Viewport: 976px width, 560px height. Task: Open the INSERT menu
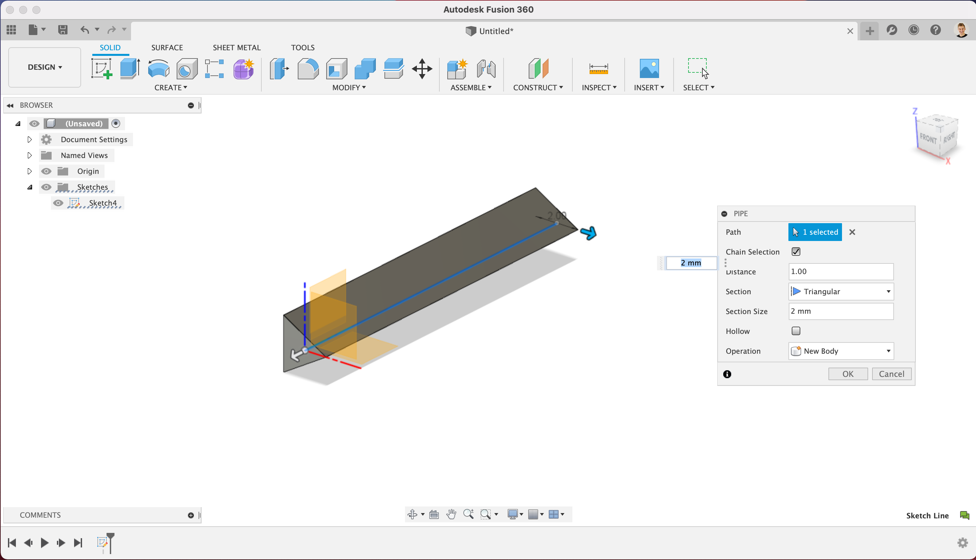[649, 88]
